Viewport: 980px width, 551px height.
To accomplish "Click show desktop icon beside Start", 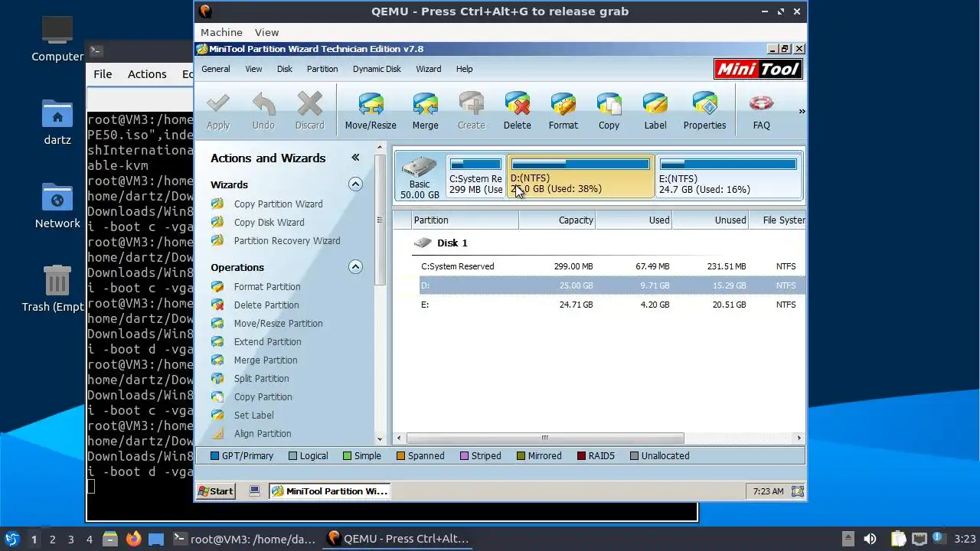I will tap(255, 491).
